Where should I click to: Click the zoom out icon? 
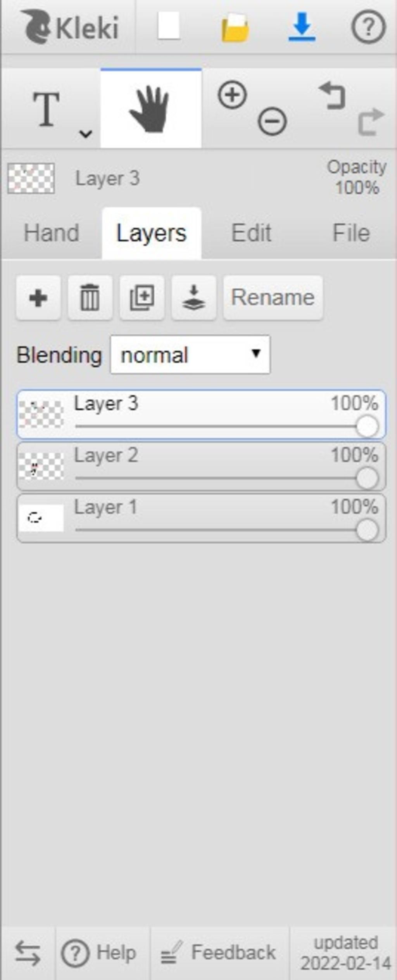[272, 121]
